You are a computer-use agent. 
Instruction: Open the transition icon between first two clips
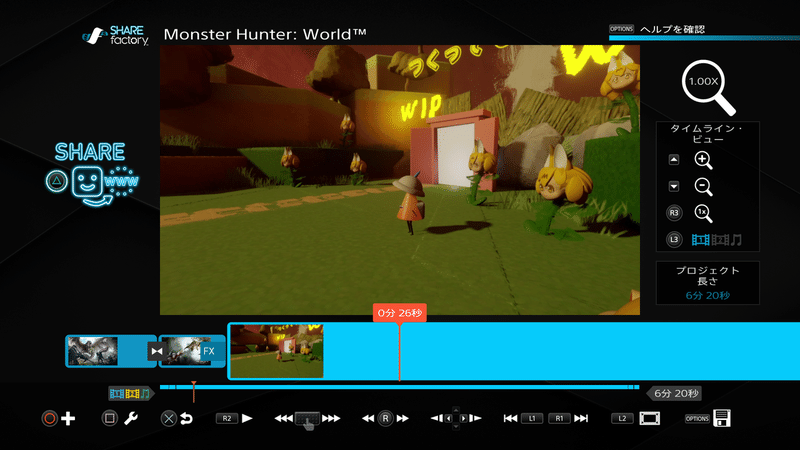click(x=157, y=351)
